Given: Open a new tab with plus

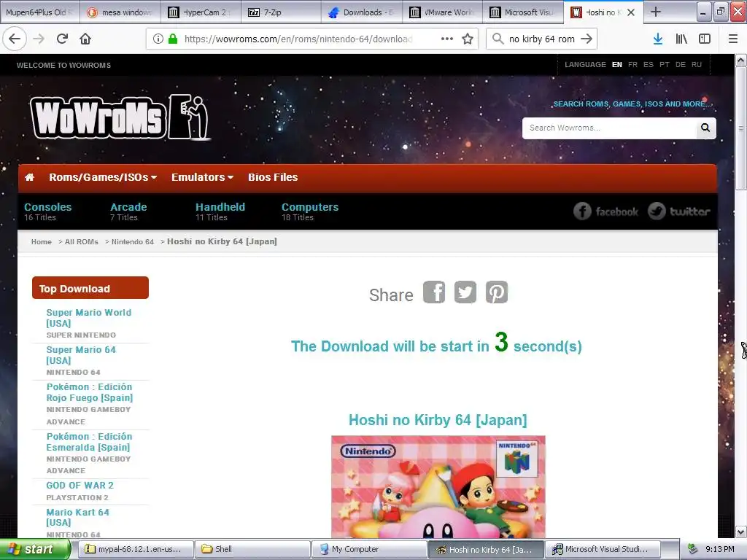Looking at the screenshot, I should 656,12.
